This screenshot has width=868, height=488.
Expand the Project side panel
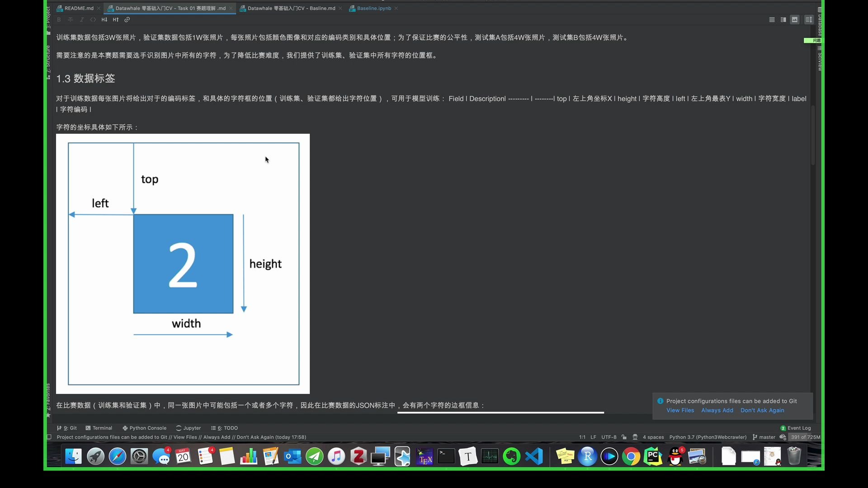coord(48,20)
